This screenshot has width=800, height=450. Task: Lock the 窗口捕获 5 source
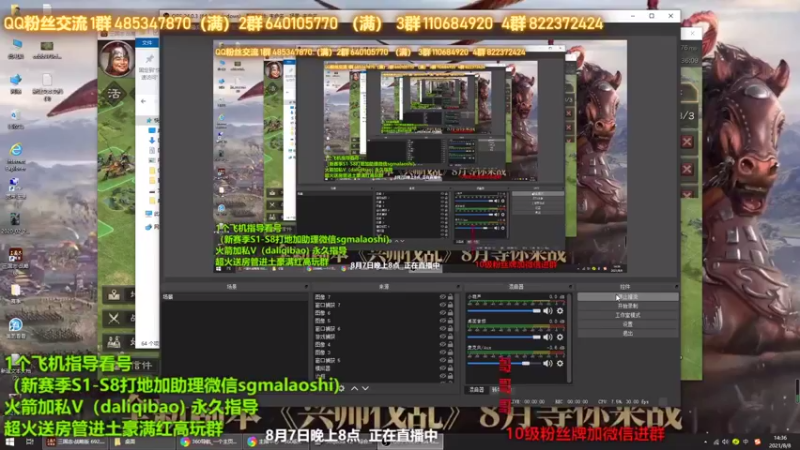coord(450,360)
